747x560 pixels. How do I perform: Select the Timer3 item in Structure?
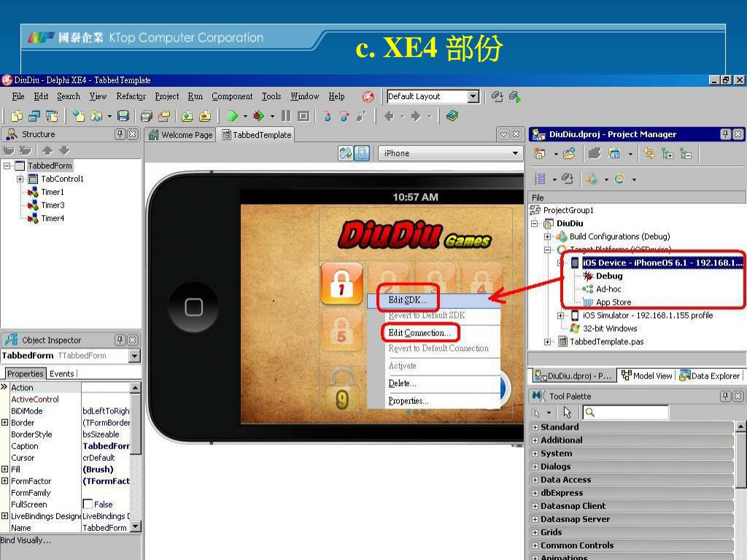click(53, 205)
